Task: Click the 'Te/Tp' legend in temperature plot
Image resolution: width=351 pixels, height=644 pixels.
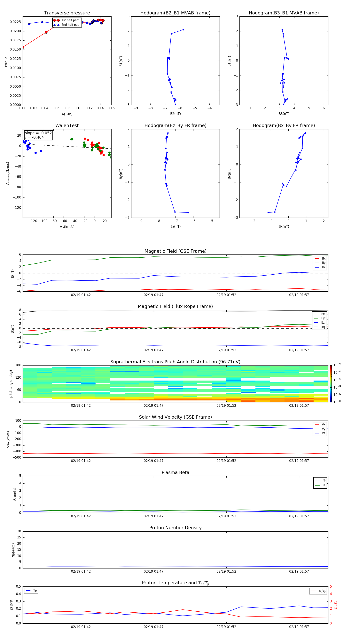Action: 318,591
